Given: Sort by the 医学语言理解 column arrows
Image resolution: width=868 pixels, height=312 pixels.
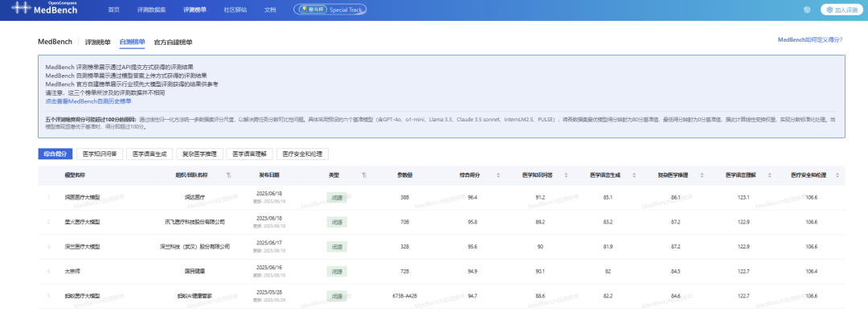Looking at the screenshot, I should [x=769, y=175].
